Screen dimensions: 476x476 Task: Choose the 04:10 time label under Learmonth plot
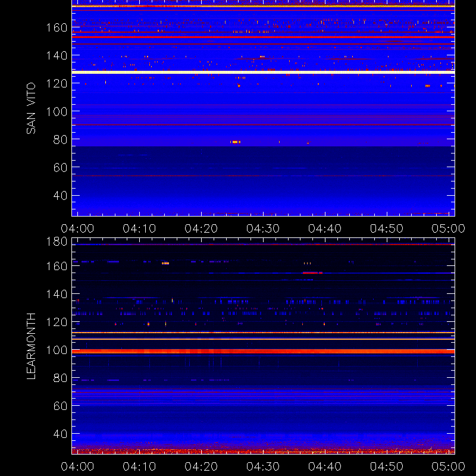point(139,466)
